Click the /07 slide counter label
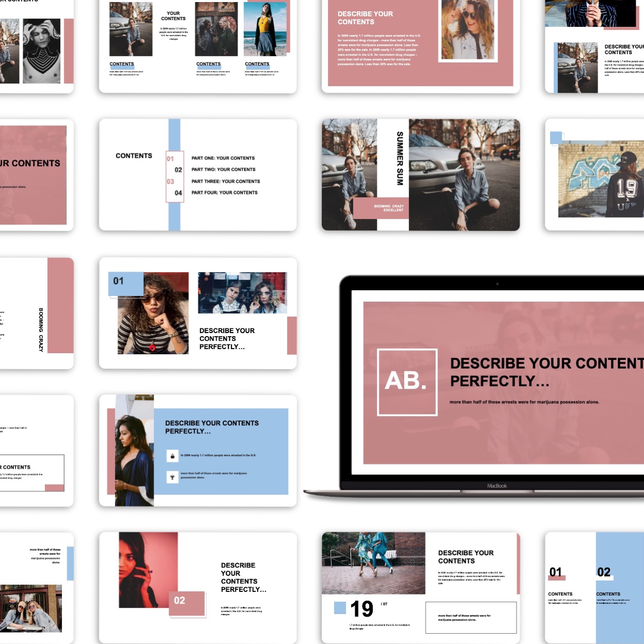Image resolution: width=644 pixels, height=644 pixels. coord(384,603)
